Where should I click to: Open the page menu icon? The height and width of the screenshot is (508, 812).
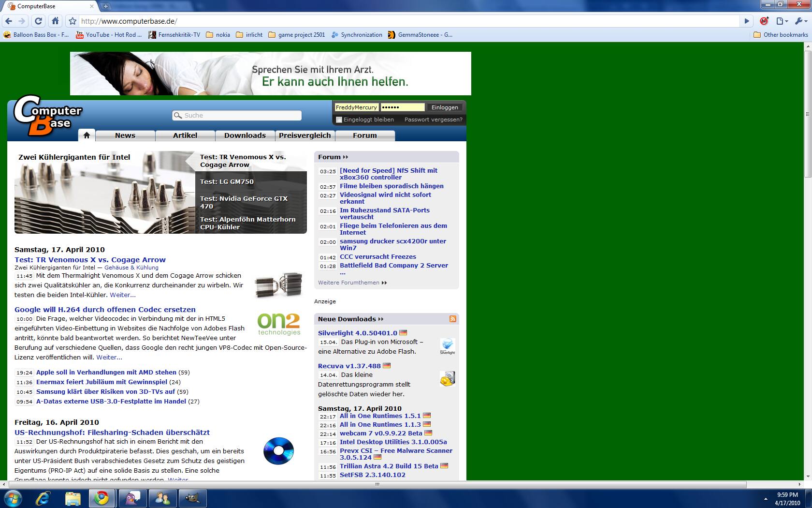coord(782,21)
